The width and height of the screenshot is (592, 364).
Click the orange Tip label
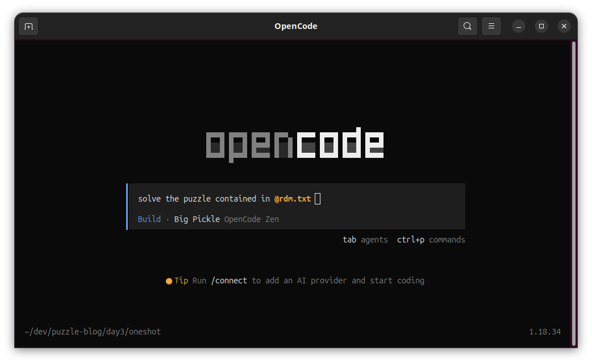tap(181, 281)
